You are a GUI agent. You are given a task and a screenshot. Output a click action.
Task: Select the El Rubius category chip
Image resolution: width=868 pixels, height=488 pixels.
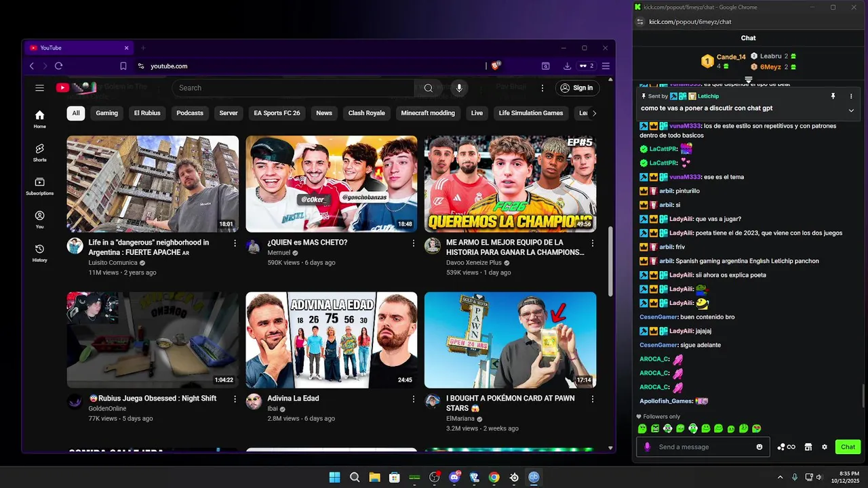[147, 113]
